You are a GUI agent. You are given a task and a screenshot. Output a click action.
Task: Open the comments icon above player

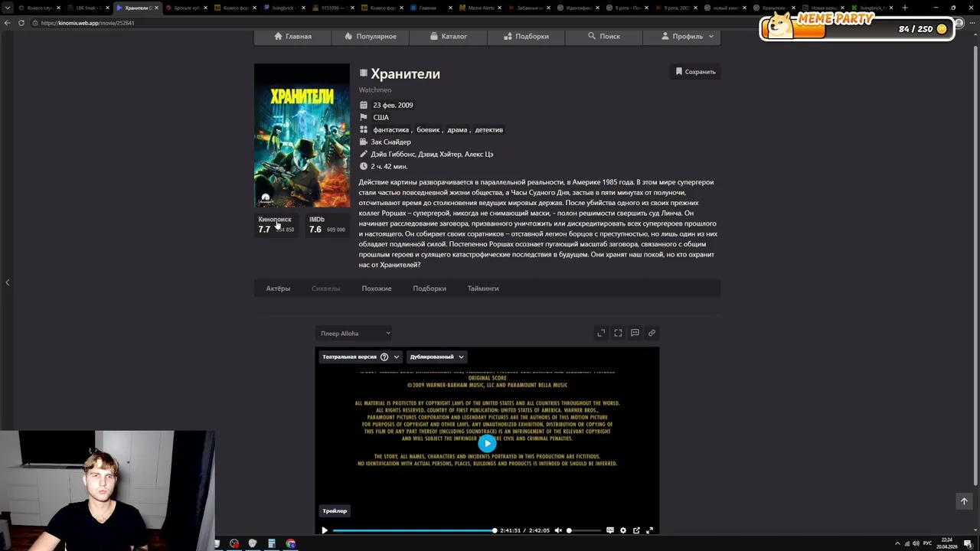(x=635, y=333)
